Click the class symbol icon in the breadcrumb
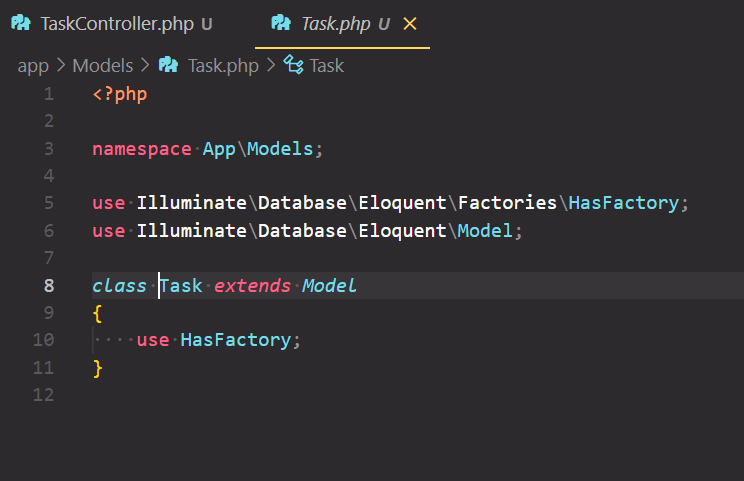This screenshot has width=744, height=481. [294, 66]
